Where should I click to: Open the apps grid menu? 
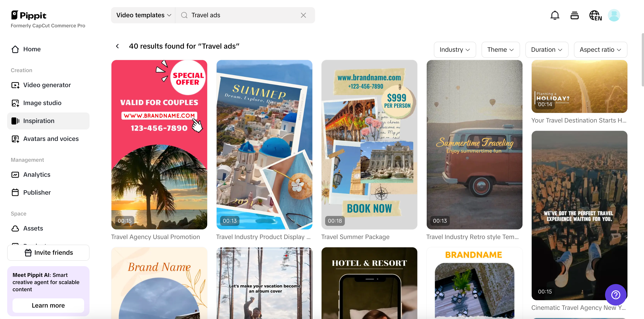[x=574, y=15]
